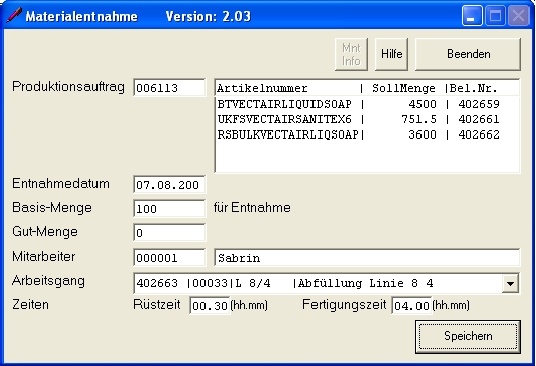Click the Produktionsauftrag label
Image resolution: width=536 pixels, height=366 pixels.
click(68, 87)
